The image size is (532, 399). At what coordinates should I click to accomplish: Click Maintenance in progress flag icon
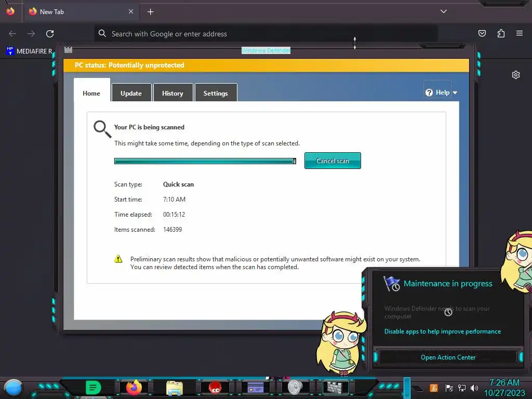click(x=392, y=284)
